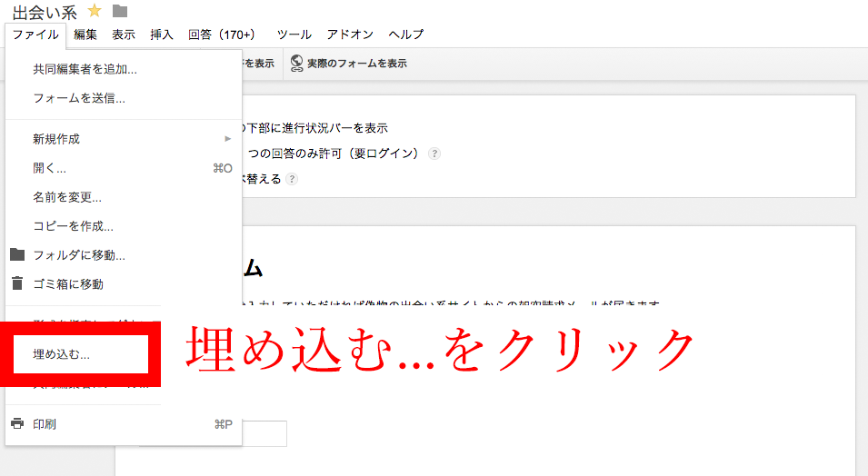Open the 回答（170+） menu
868x476 pixels.
pos(222,35)
